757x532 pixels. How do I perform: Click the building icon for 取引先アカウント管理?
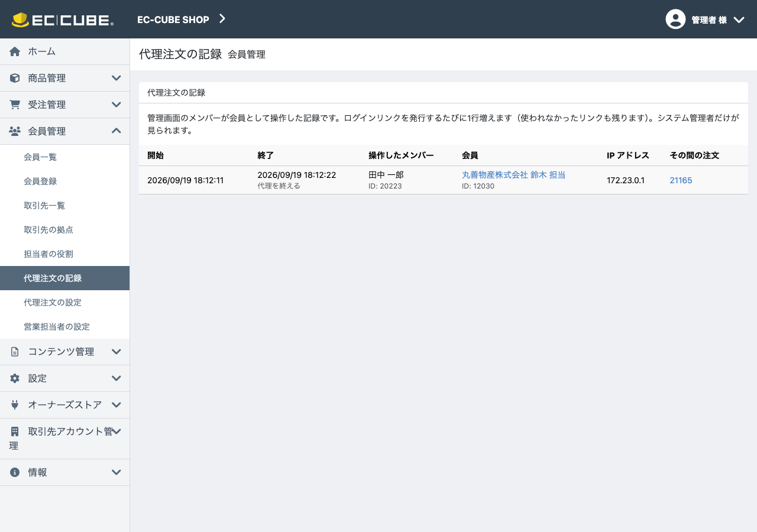tap(15, 432)
